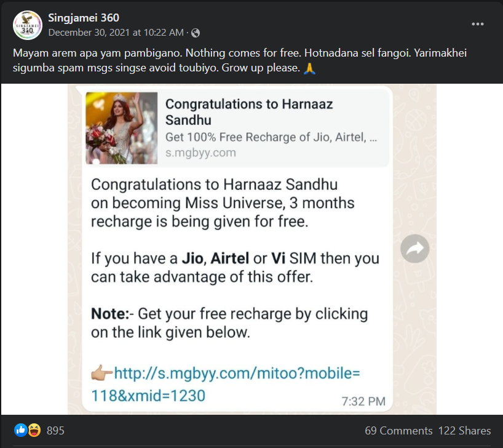Open the Singjamei 360 profile picture
This screenshot has height=448, width=503.
point(28,25)
